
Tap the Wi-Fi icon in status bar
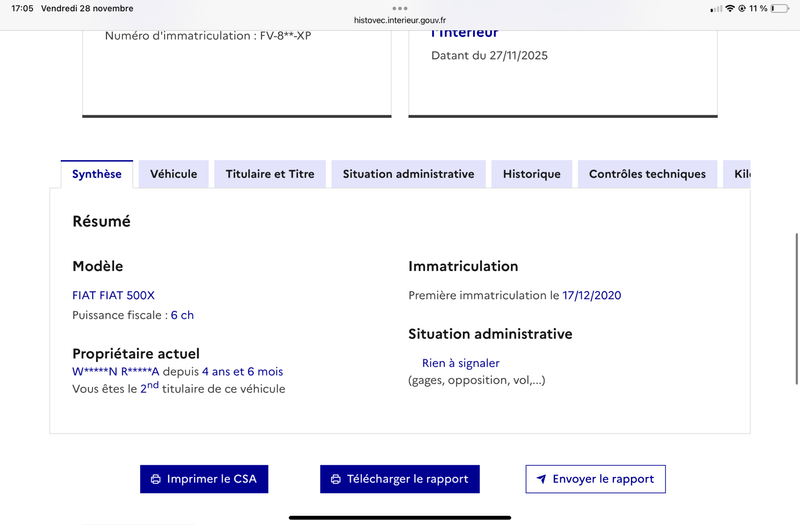coord(730,8)
